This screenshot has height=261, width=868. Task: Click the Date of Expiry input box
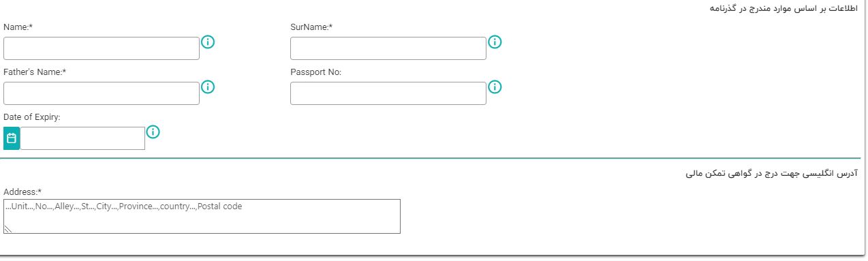click(x=82, y=138)
